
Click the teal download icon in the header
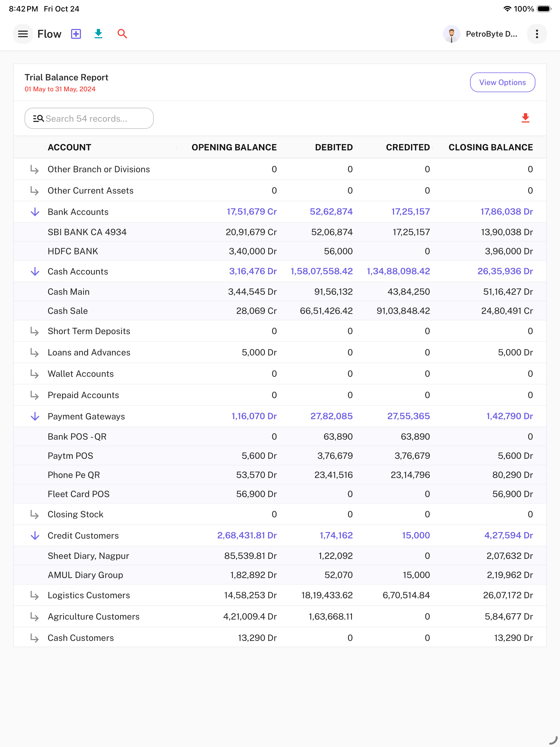point(98,34)
